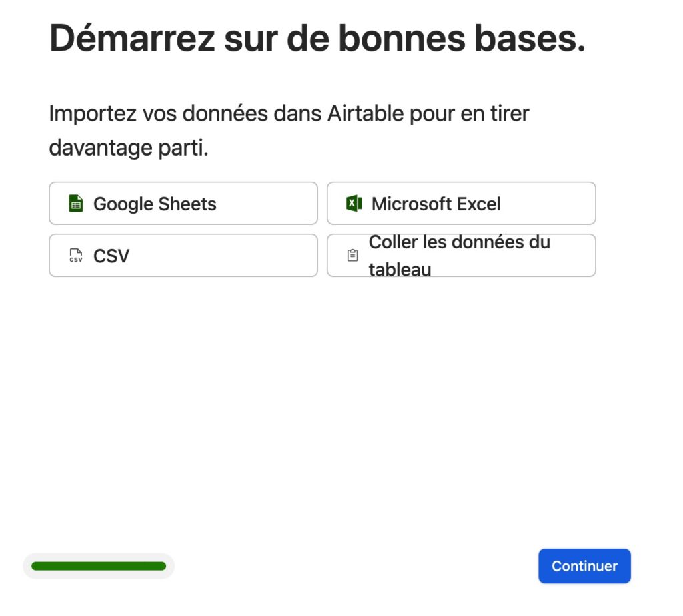
Task: Click the Continuer button
Action: click(x=584, y=565)
